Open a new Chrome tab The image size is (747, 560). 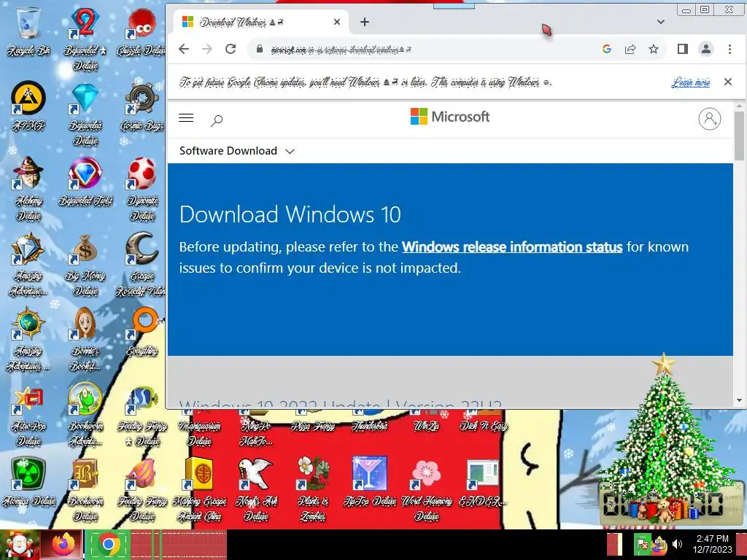pos(365,22)
